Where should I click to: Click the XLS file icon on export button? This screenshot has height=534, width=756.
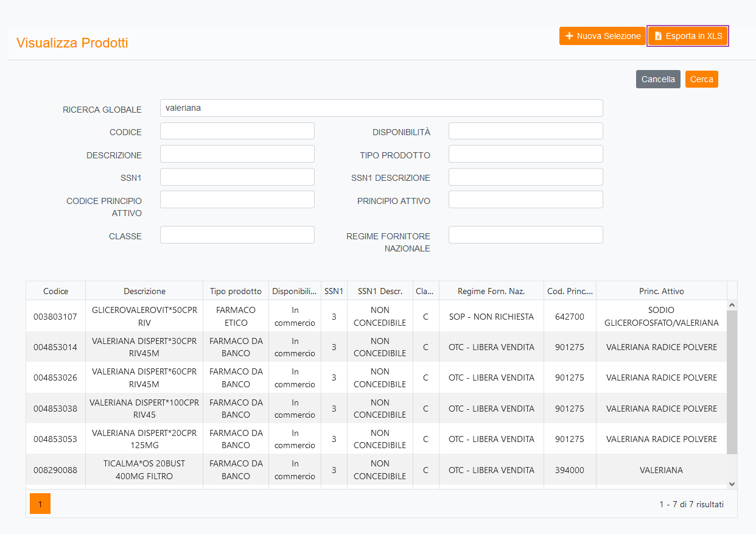658,37
